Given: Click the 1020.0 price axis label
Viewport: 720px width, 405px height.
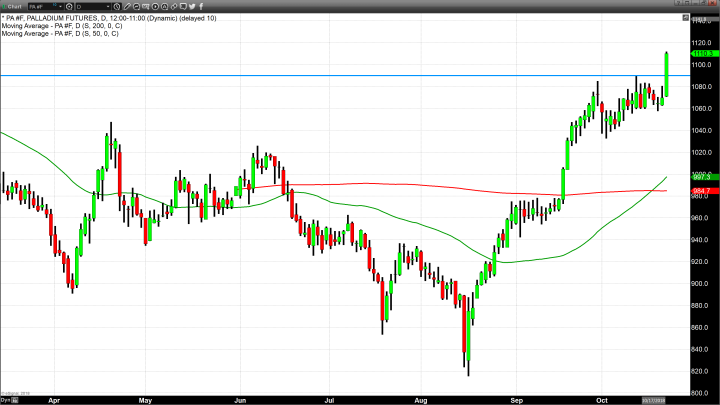Looking at the screenshot, I should point(702,152).
